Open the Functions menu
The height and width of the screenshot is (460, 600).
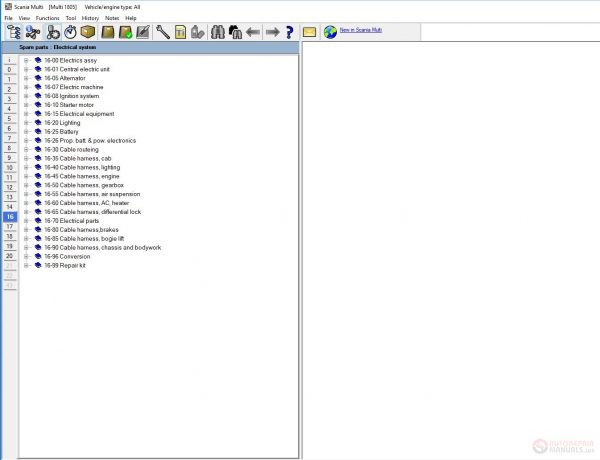click(47, 18)
